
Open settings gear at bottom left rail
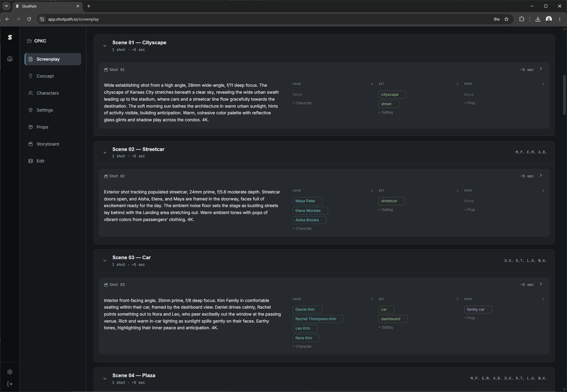10,372
